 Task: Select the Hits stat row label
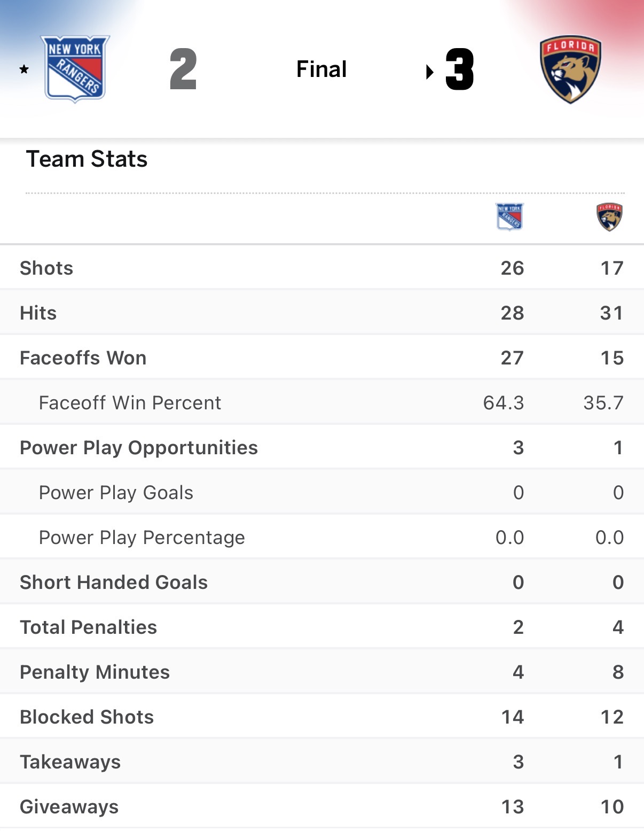pyautogui.click(x=38, y=313)
